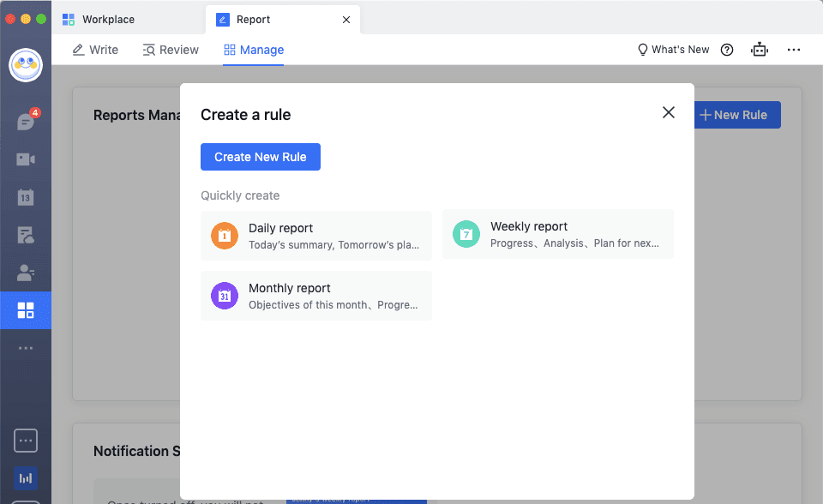
Task: Close the Report tab
Action: (x=346, y=20)
